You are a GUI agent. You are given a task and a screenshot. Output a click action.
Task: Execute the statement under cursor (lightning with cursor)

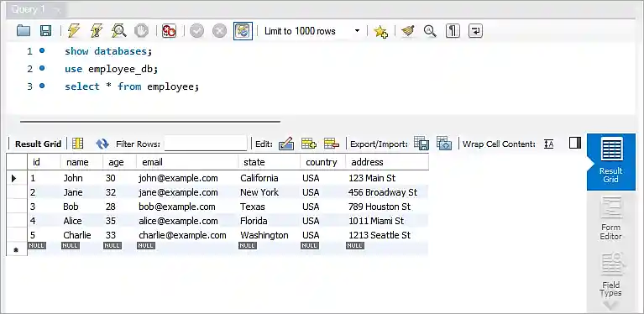point(96,31)
